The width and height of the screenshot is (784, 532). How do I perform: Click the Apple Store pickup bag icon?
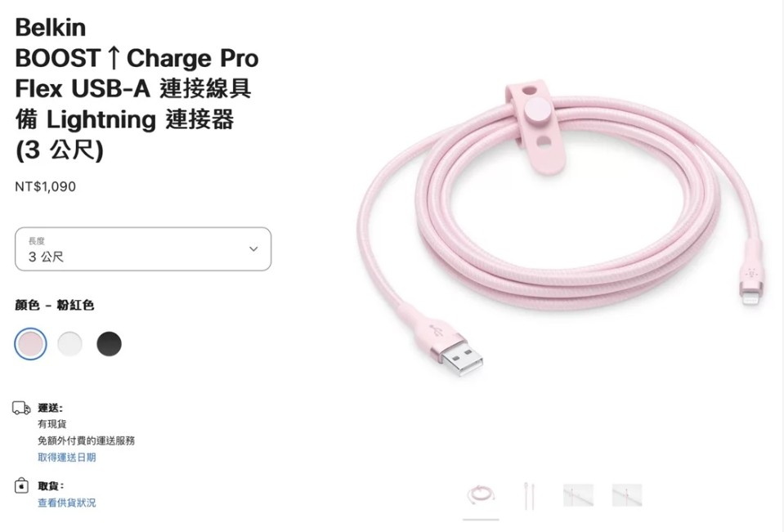[21, 485]
